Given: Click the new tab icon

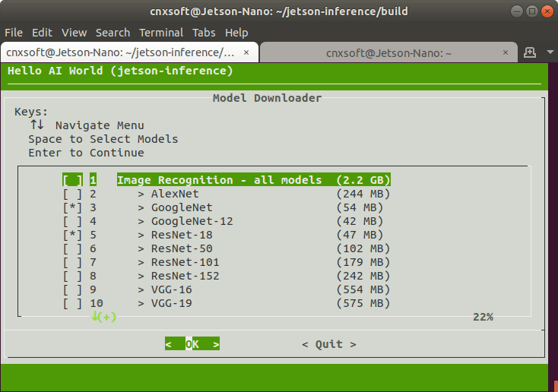Looking at the screenshot, I should (x=531, y=53).
